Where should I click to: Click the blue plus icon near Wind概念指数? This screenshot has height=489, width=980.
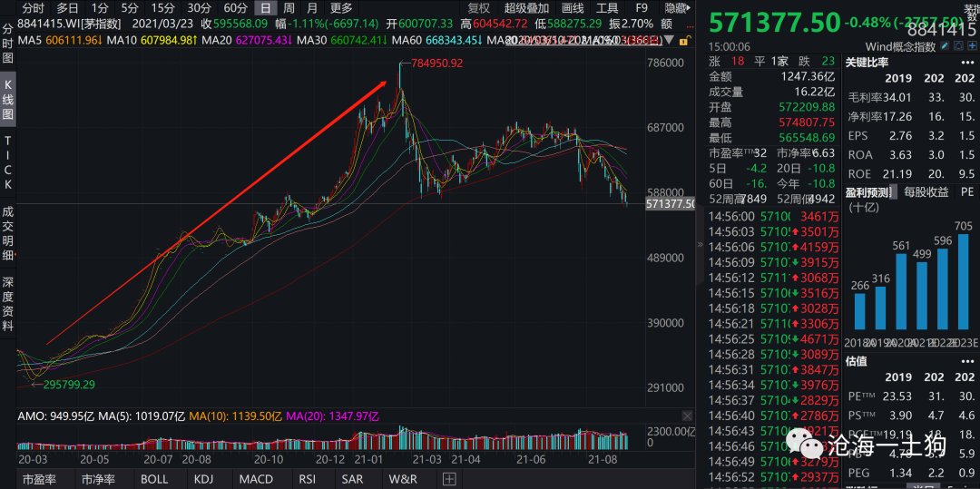(971, 47)
